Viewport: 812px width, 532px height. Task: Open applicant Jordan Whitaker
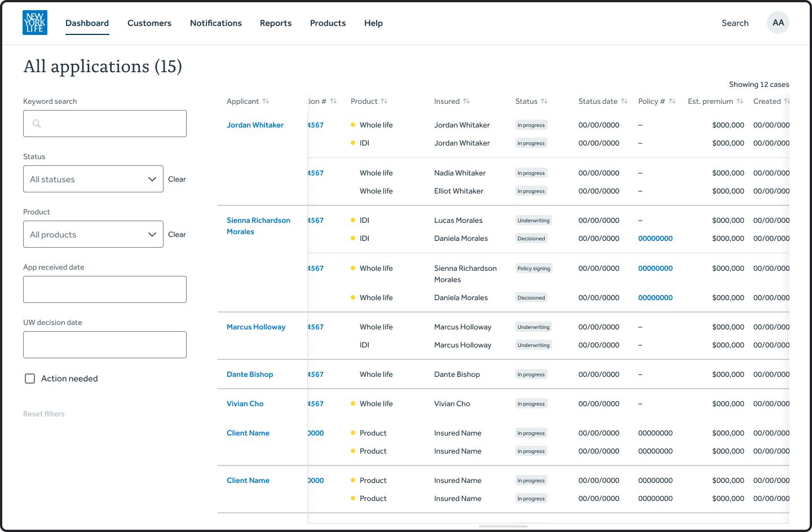coord(255,125)
